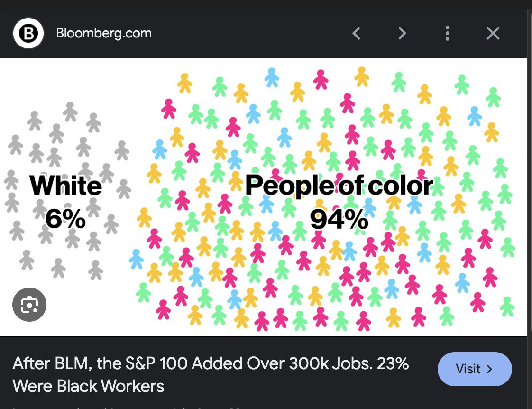
Task: Click the chevron inside the Visit button
Action: point(490,369)
